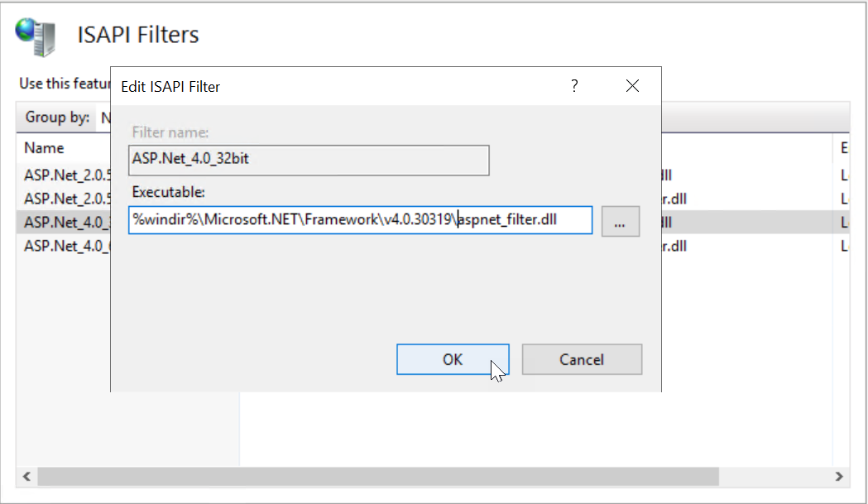Sort by the Name column header

(x=45, y=148)
